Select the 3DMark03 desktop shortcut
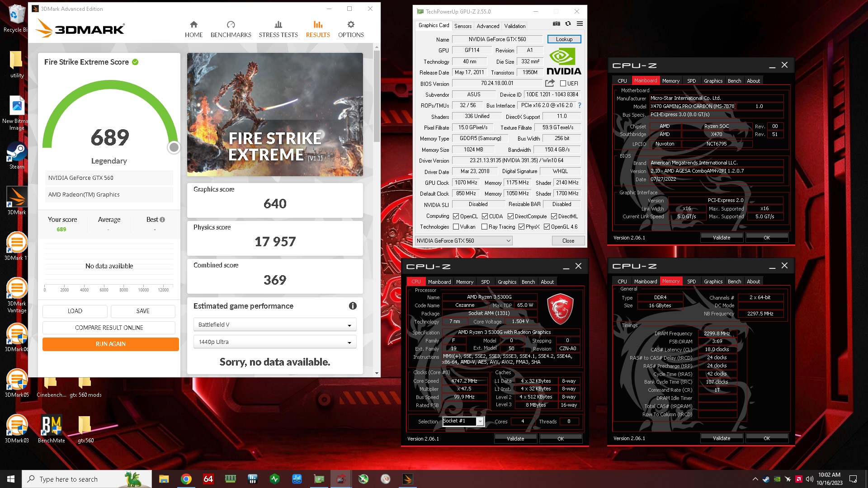The width and height of the screenshot is (868, 488). (x=17, y=429)
